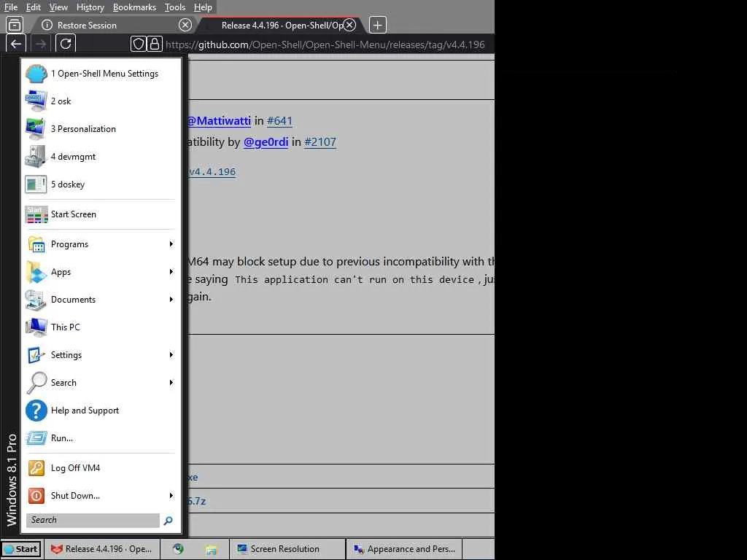Switch to Release 4.4.196 taskbar button
747x560 pixels.
click(102, 549)
